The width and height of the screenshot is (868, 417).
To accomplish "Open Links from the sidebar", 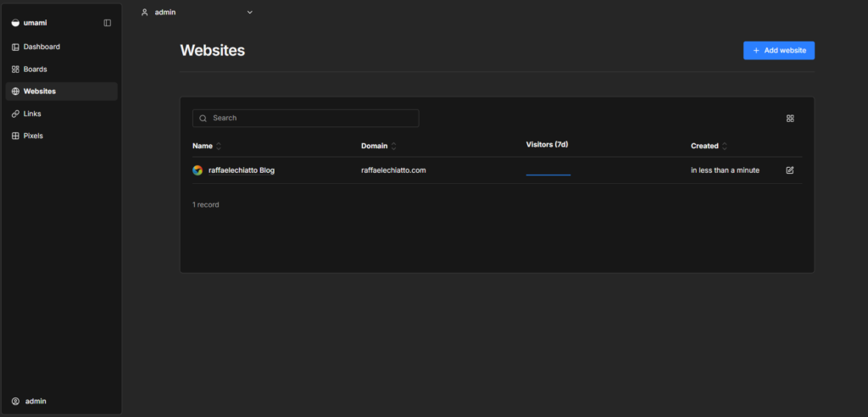I will (61, 114).
